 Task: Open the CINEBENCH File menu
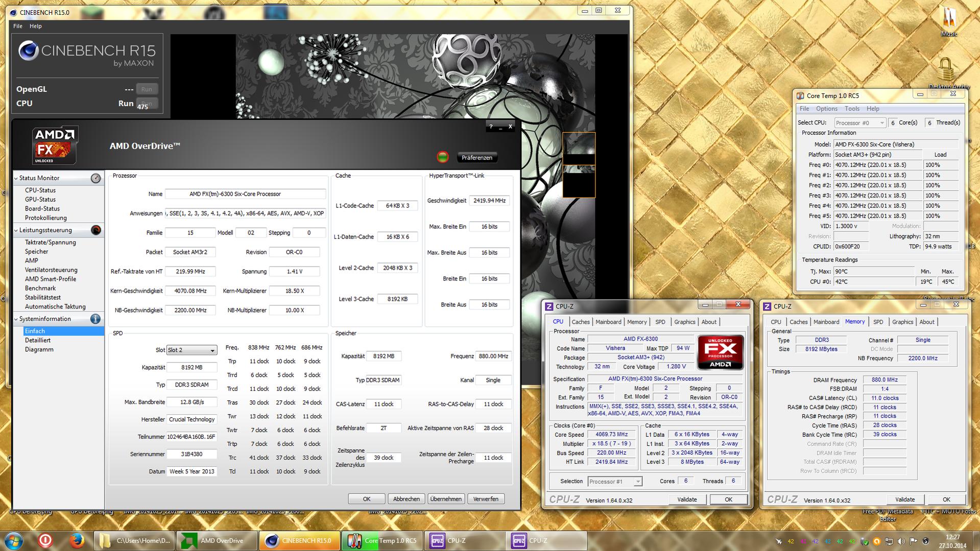tap(18, 26)
